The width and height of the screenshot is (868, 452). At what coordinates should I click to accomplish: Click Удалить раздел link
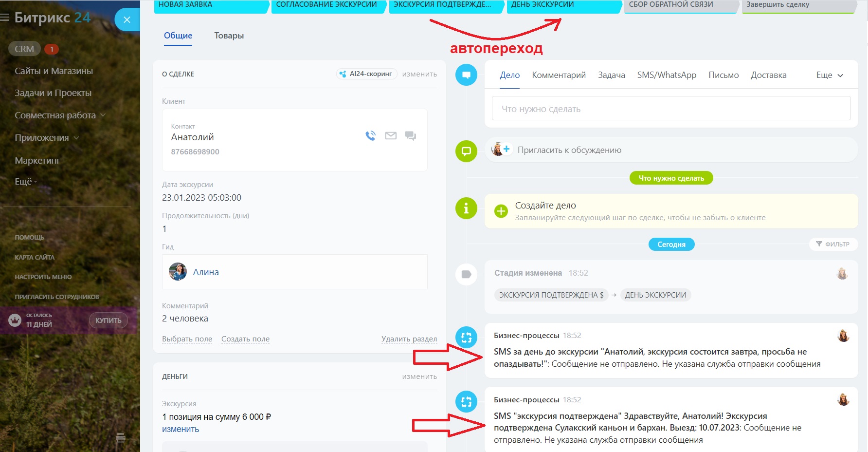click(409, 339)
